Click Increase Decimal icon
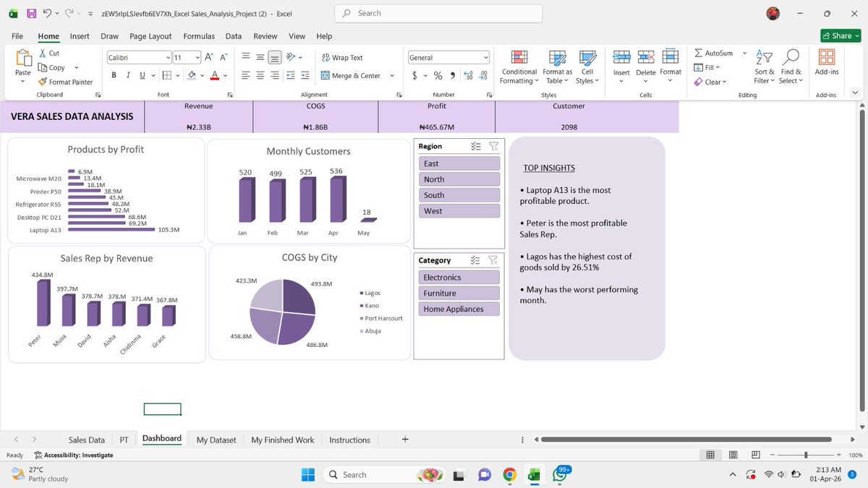This screenshot has width=868, height=488. click(x=468, y=75)
